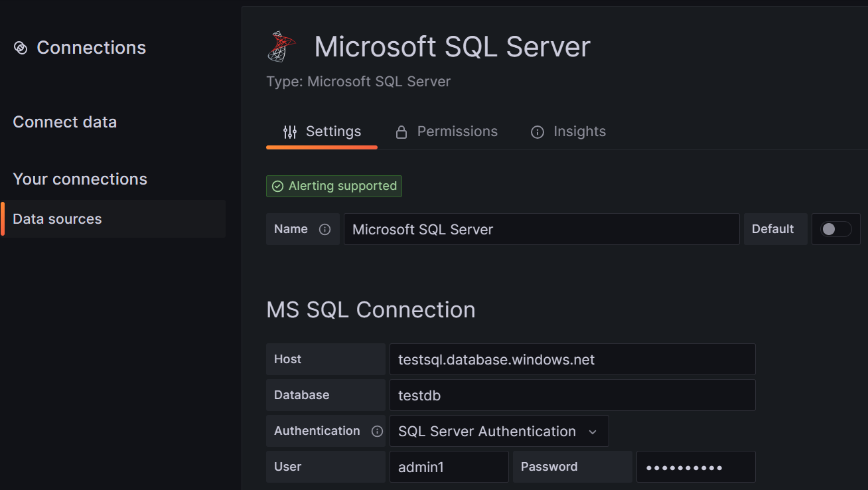Click the Host input field
This screenshot has height=490, width=868.
click(573, 359)
